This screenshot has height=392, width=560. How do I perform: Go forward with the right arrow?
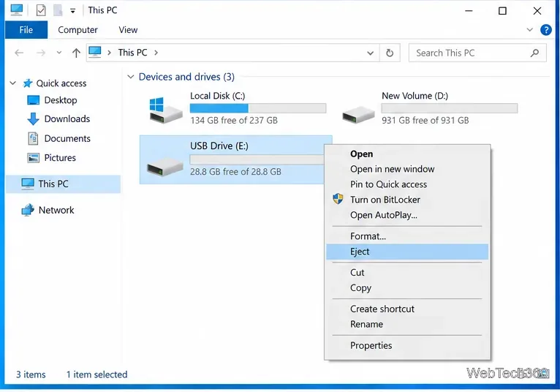click(x=41, y=53)
